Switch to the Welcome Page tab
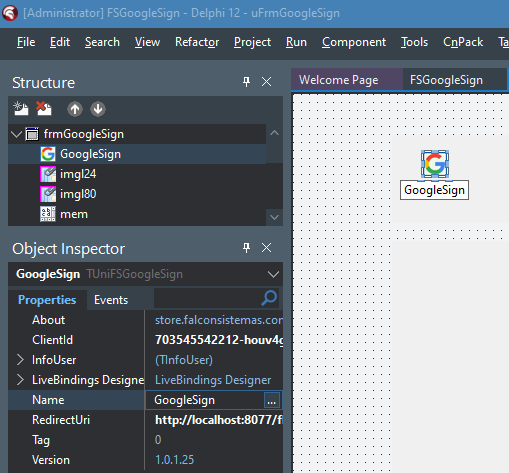 coord(338,80)
